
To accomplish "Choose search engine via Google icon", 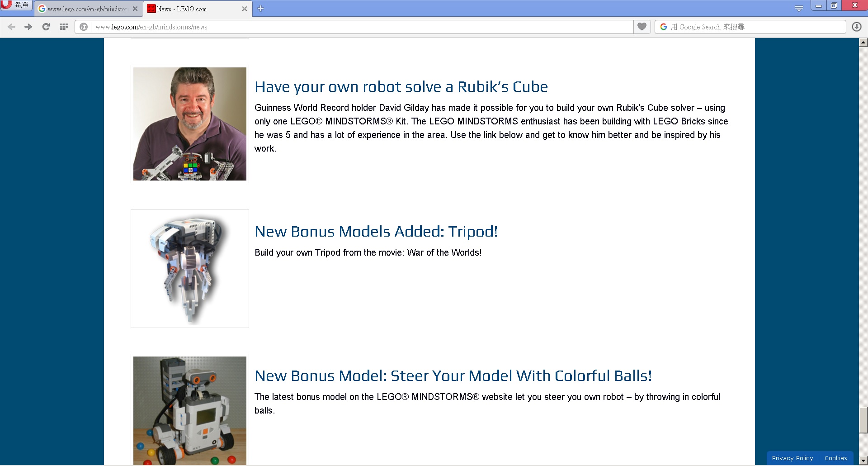I will (x=663, y=27).
